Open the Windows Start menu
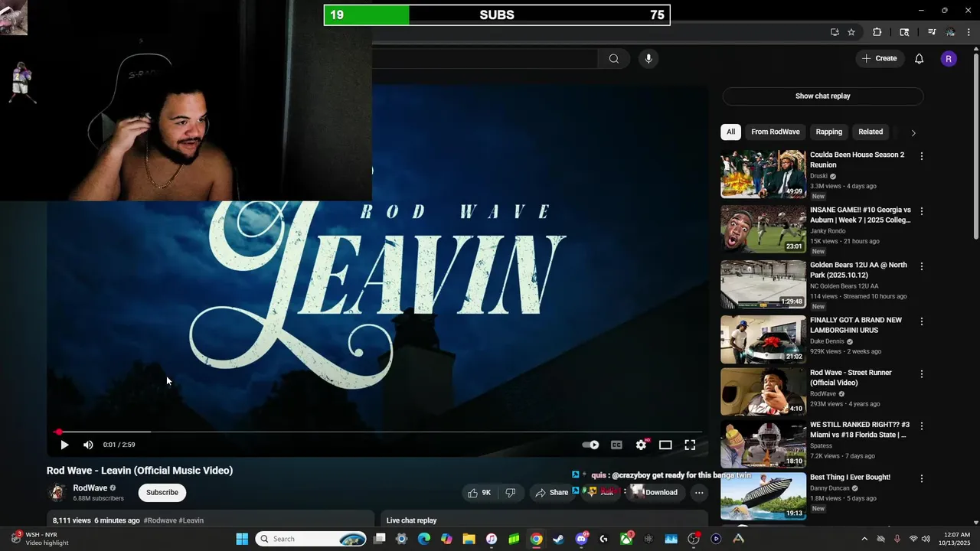The image size is (980, 551). tap(242, 539)
